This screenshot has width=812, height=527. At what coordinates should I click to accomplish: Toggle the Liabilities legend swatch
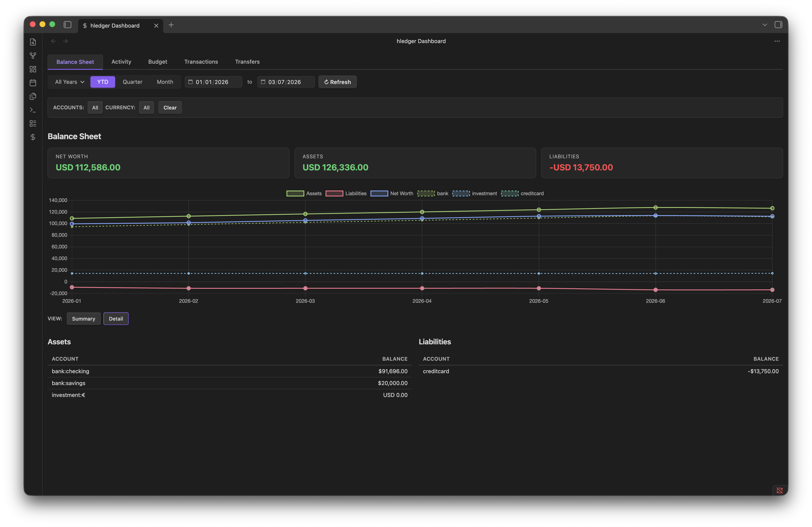pos(334,193)
